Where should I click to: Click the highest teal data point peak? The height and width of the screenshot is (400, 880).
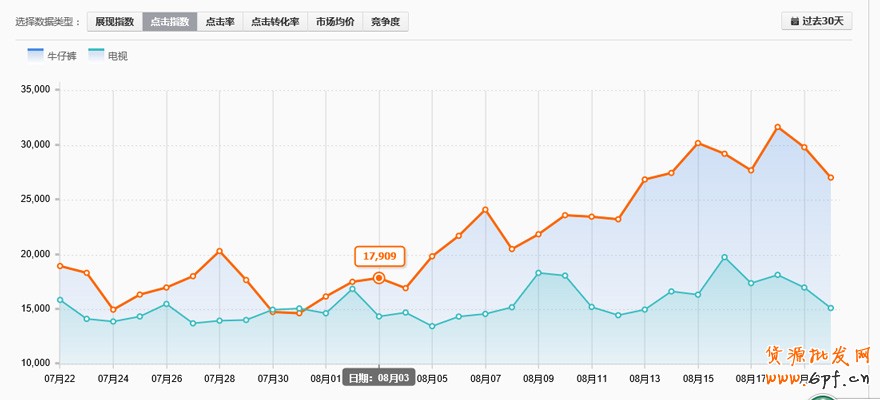pos(725,258)
